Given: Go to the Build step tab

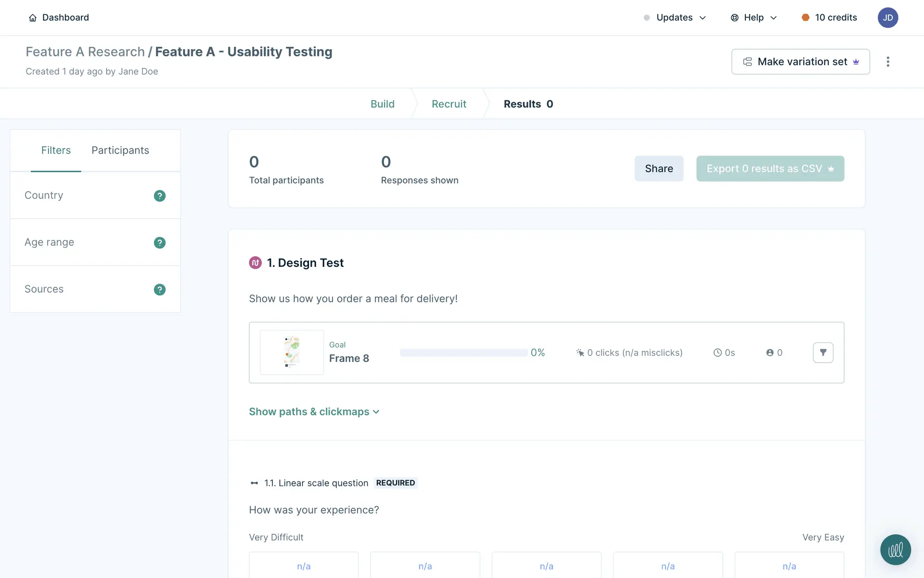Looking at the screenshot, I should (x=382, y=104).
